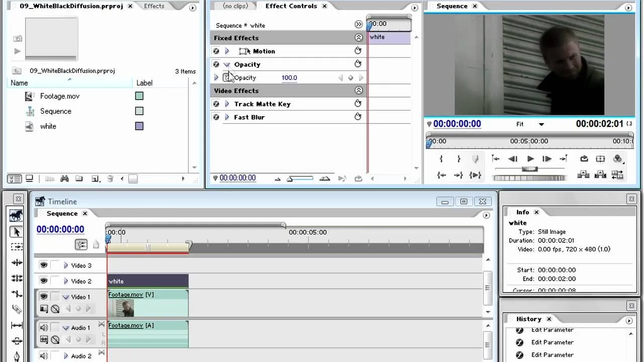
Task: Expand the Fast Blur effect
Action: pyautogui.click(x=227, y=117)
